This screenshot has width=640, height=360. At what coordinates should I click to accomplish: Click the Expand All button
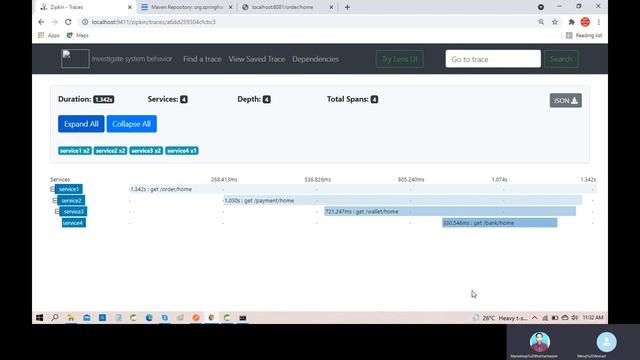pyautogui.click(x=81, y=124)
